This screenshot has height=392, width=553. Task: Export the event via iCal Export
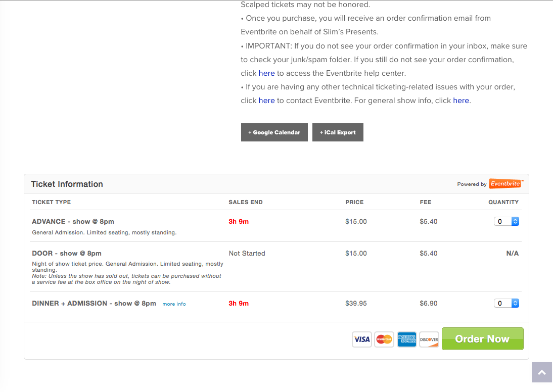coord(338,132)
